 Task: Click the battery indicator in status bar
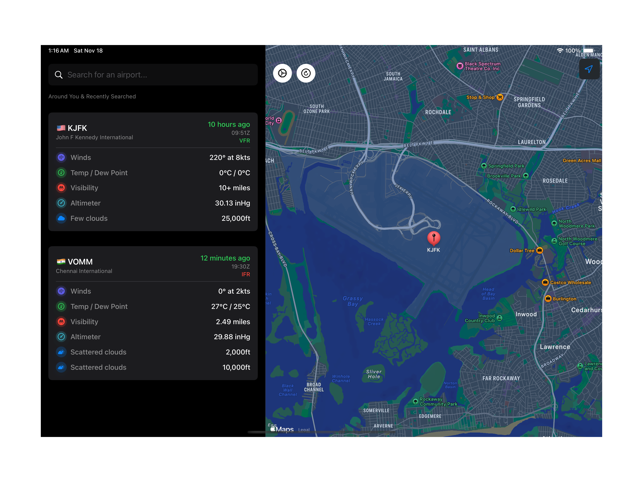tap(589, 50)
